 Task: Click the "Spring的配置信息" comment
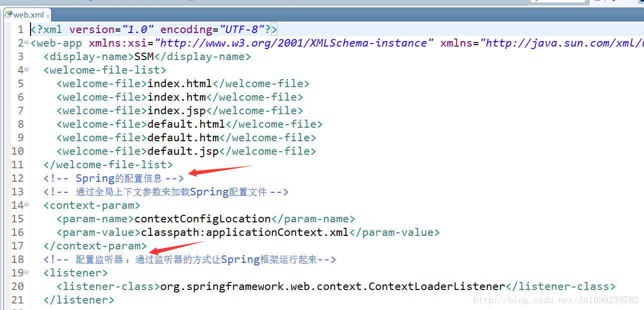[114, 178]
